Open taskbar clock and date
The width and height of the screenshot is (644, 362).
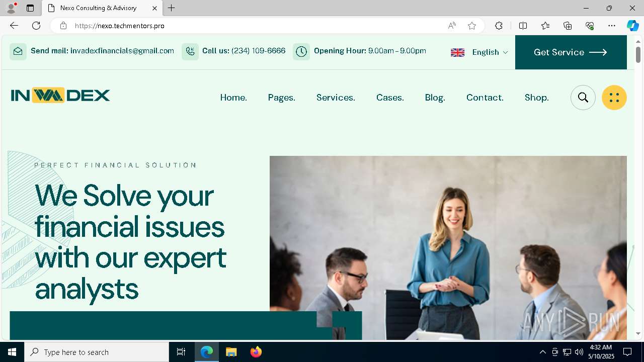[601, 352]
